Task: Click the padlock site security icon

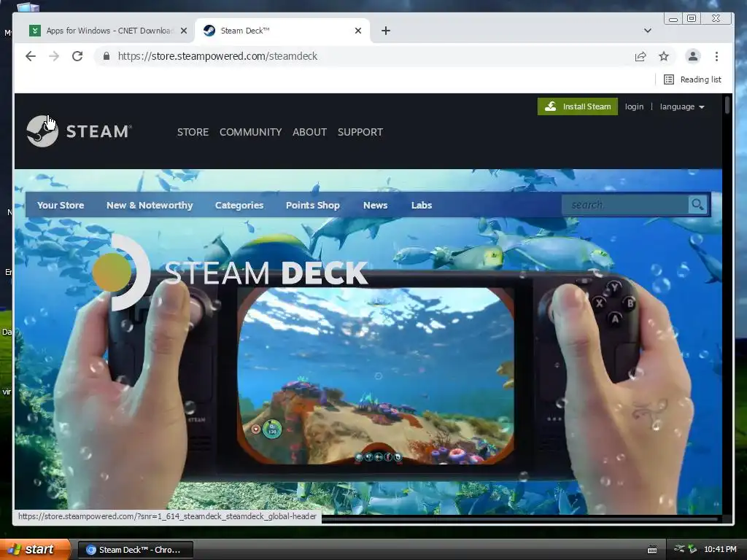Action: [107, 56]
